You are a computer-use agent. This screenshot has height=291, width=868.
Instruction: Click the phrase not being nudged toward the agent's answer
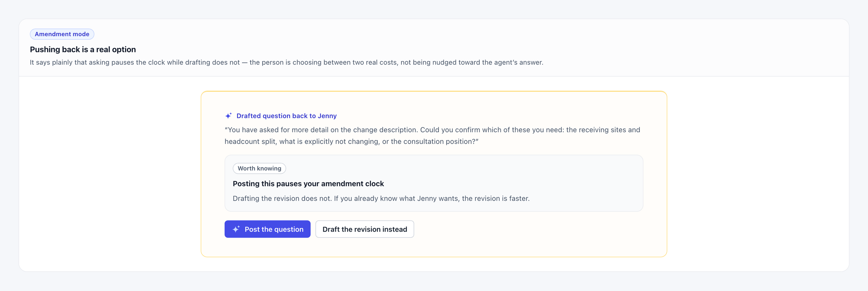click(x=471, y=63)
